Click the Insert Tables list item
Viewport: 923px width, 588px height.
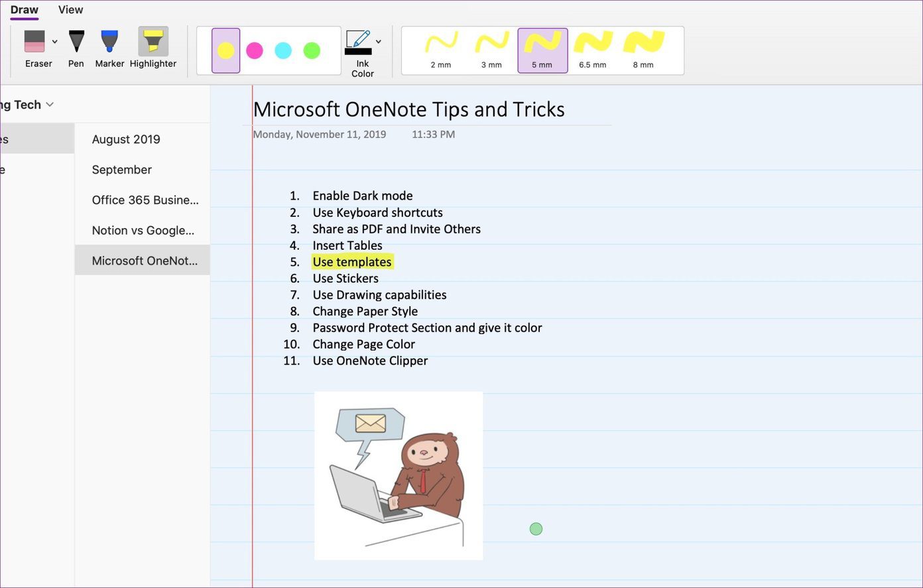point(347,245)
